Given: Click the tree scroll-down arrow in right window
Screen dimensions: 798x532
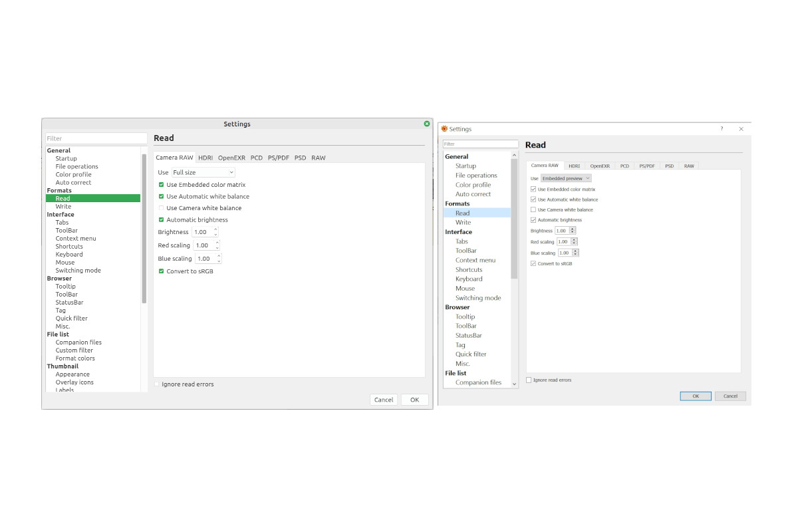Looking at the screenshot, I should coord(514,384).
